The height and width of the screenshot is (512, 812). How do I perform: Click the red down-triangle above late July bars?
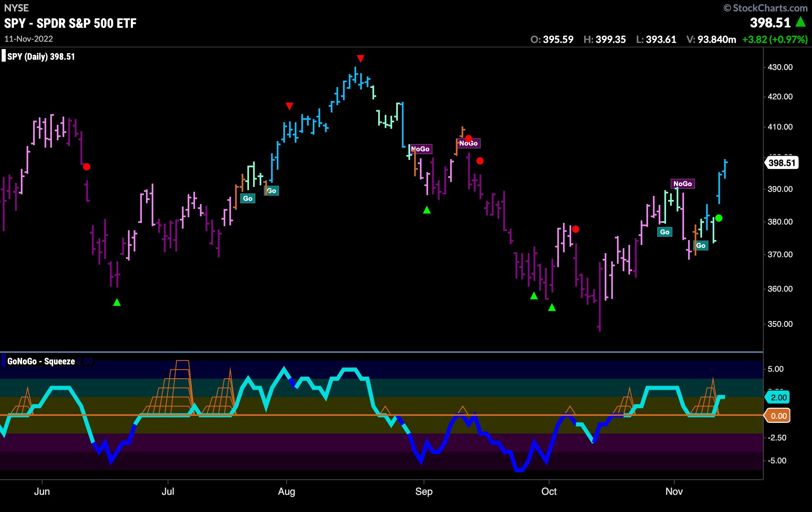(289, 106)
